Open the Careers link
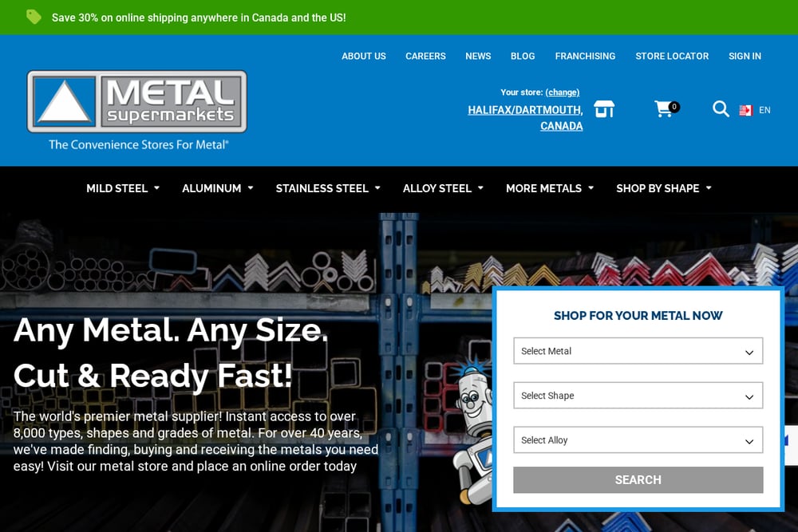This screenshot has height=532, width=798. tap(425, 56)
